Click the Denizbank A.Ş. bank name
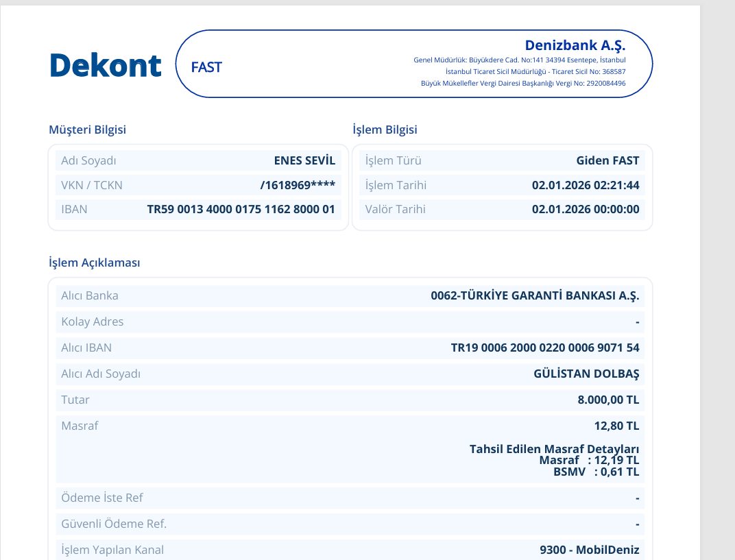Image resolution: width=735 pixels, height=560 pixels. 575,45
